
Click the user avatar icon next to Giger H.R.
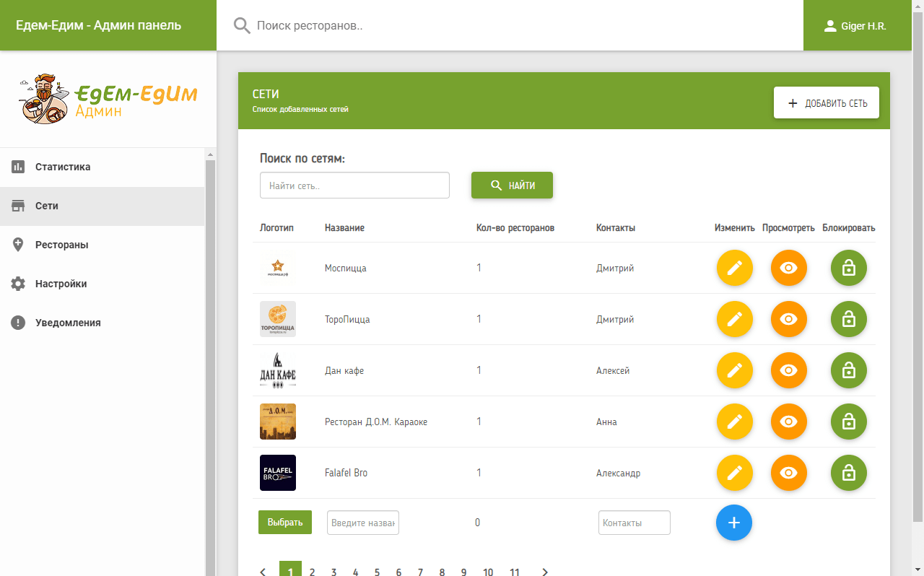[x=830, y=26]
